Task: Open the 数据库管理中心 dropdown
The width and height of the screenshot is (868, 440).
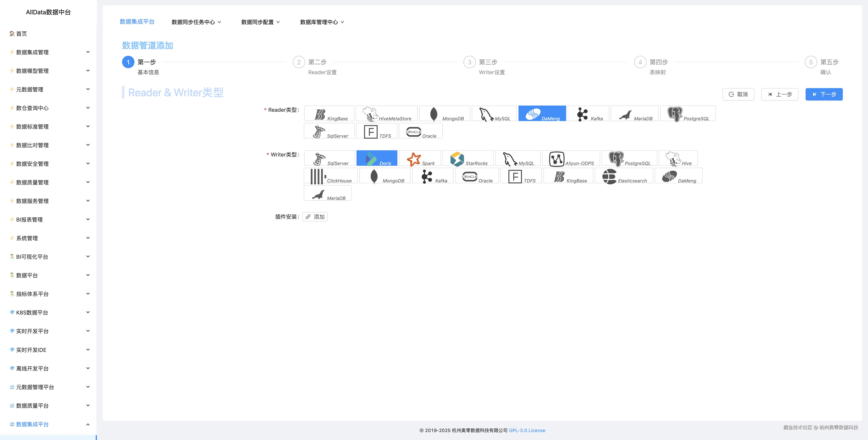Action: (321, 22)
